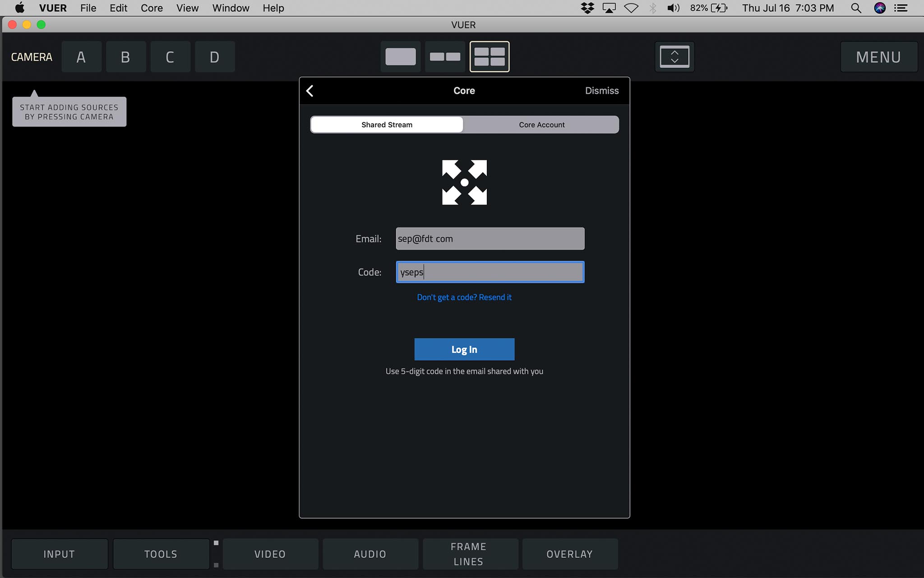Screen dimensions: 924x578
Task: Select camera A
Action: coord(81,57)
